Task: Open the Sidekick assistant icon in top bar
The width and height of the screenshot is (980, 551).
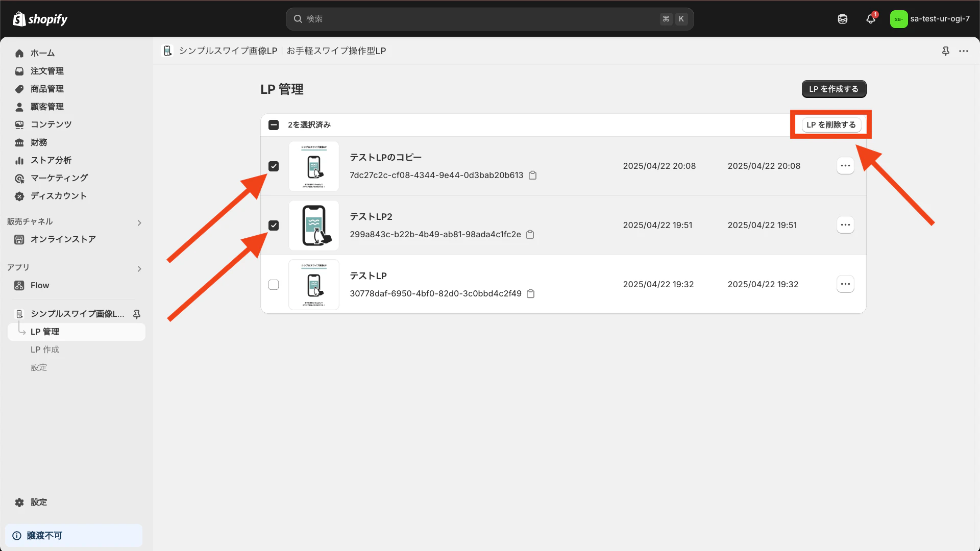Action: pos(843,19)
